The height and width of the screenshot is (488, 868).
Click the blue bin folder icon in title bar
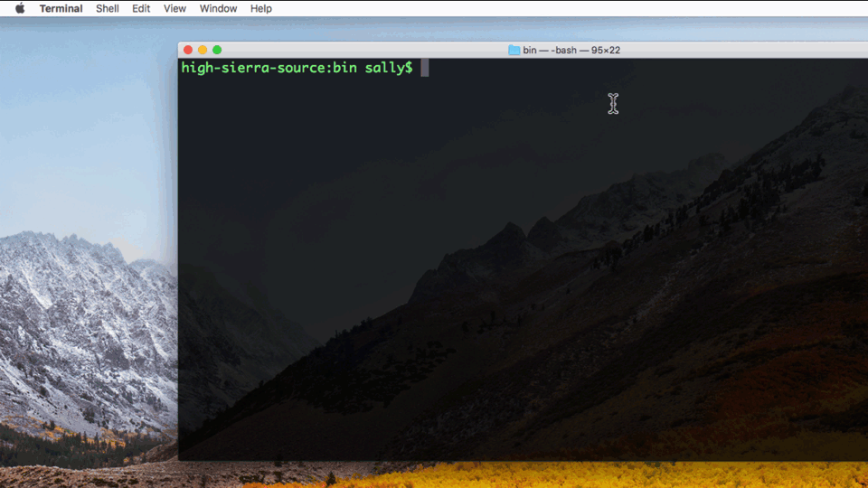pos(514,50)
